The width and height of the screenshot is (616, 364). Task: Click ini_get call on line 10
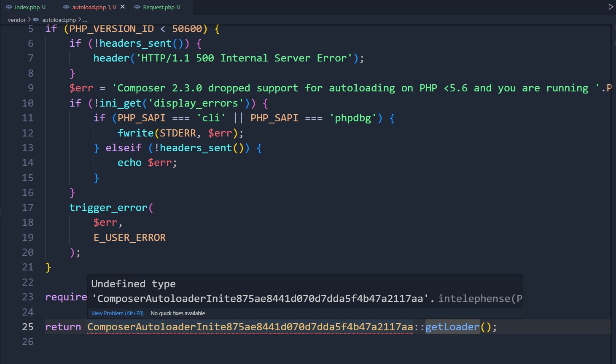click(121, 103)
